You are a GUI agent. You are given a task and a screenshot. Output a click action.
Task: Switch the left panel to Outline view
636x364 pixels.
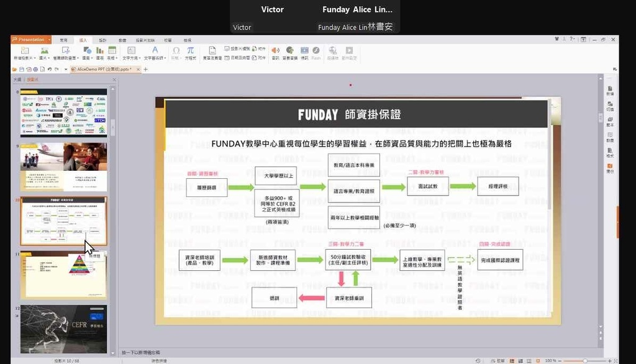coord(17,80)
